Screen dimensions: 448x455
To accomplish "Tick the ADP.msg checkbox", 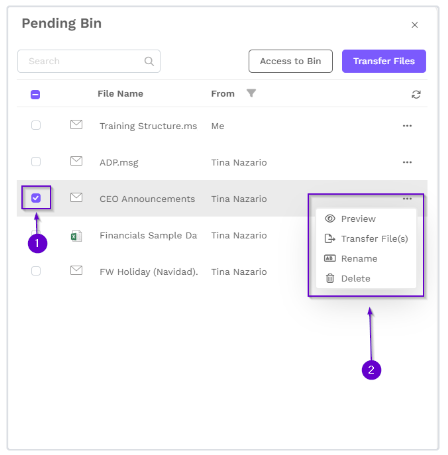I will (x=36, y=162).
